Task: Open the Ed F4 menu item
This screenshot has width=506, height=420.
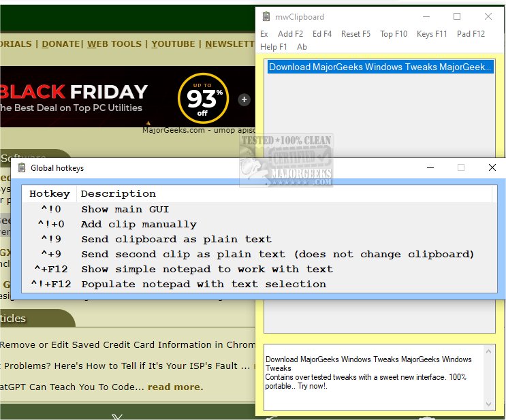Action: point(321,34)
